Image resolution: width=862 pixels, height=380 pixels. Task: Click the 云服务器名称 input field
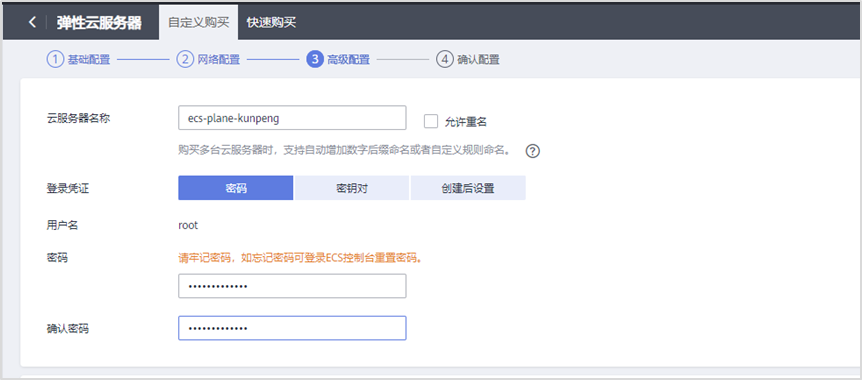(292, 118)
